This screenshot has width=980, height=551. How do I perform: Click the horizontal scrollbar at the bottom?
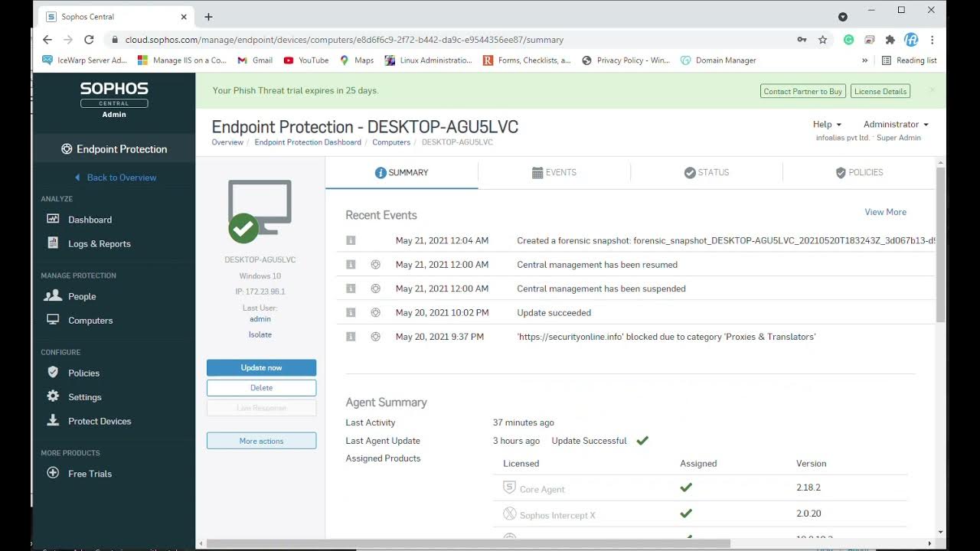[x=469, y=543]
